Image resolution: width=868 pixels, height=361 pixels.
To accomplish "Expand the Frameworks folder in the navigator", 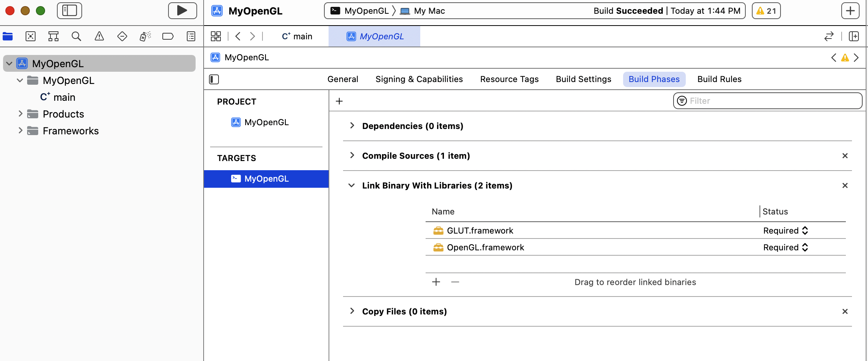I will tap(21, 131).
